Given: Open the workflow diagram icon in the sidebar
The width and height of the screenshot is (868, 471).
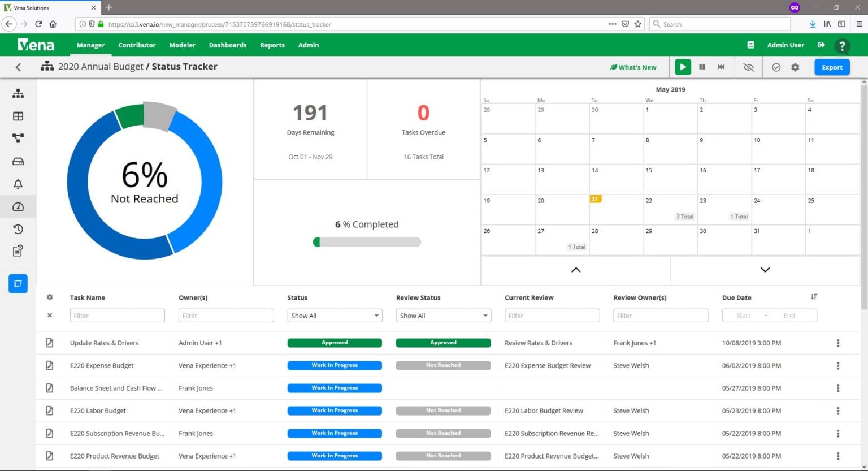Looking at the screenshot, I should (18, 138).
